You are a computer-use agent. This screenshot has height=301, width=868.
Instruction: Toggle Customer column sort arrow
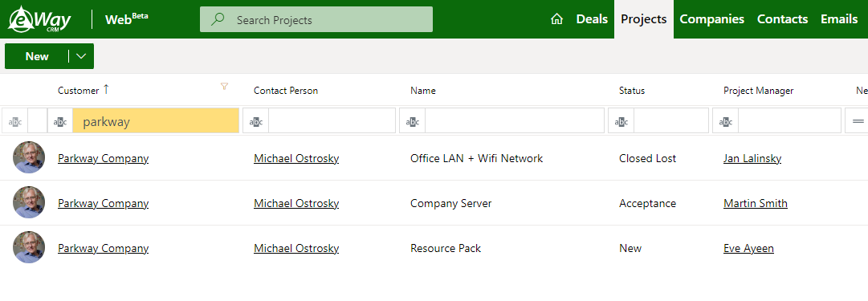(x=106, y=90)
